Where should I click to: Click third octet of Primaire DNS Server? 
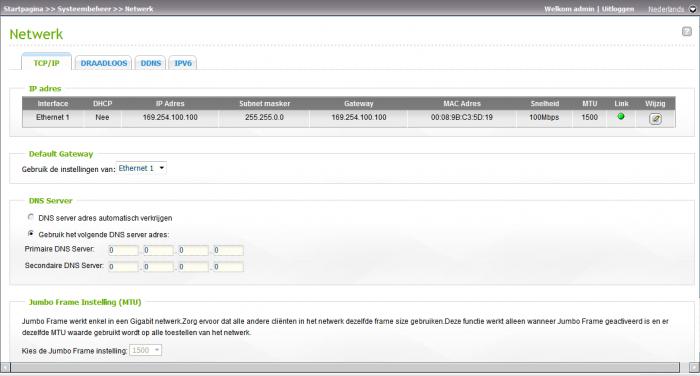(193, 250)
